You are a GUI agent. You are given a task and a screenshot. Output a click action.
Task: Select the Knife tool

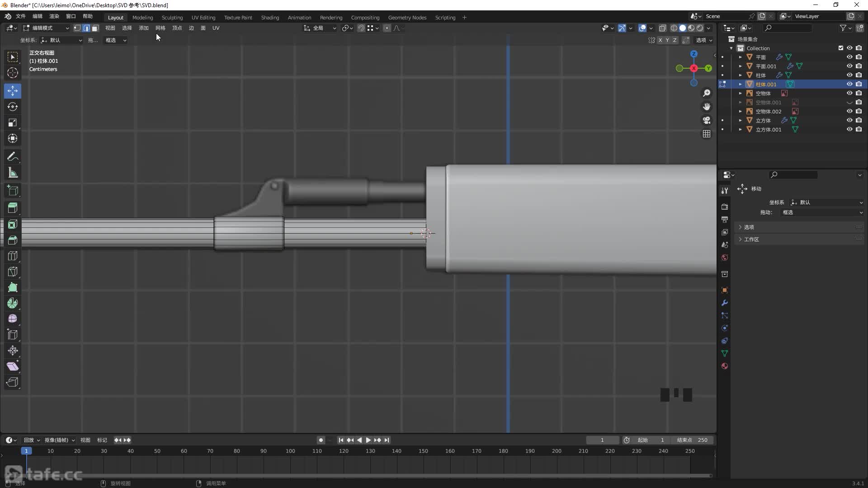click(x=13, y=272)
